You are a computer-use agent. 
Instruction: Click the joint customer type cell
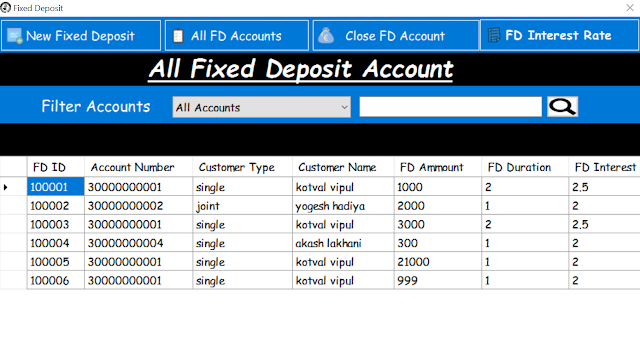point(242,205)
